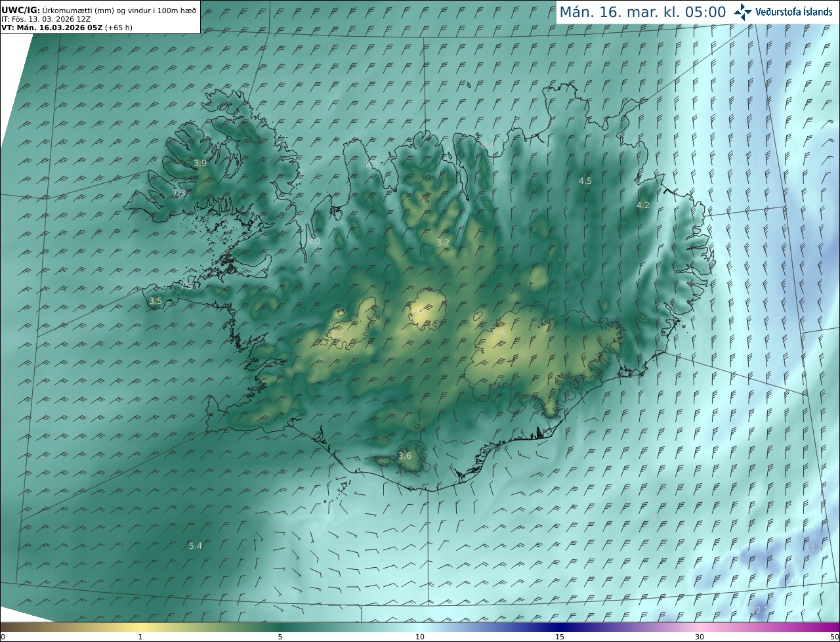Click the colorbar tick label 15
Image resolution: width=840 pixels, height=642 pixels.
(x=560, y=637)
